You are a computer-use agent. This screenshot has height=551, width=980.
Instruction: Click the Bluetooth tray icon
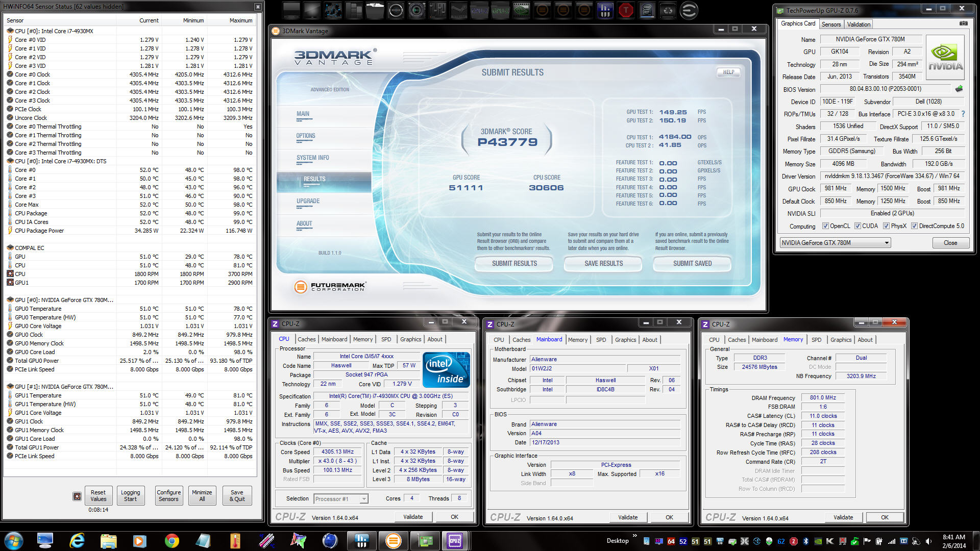tap(806, 541)
